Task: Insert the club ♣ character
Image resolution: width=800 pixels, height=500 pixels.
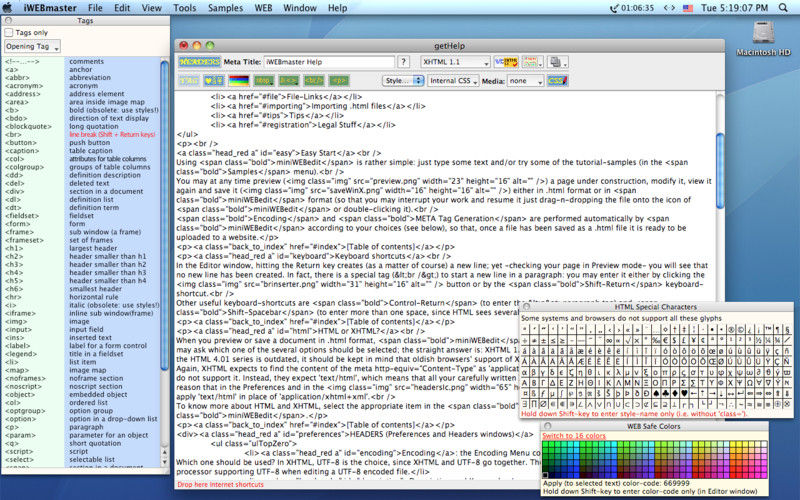Action: click(665, 393)
